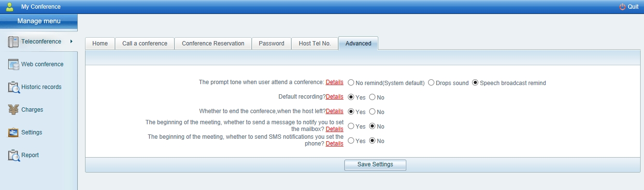Open the Host Tel No. tab

coord(315,44)
